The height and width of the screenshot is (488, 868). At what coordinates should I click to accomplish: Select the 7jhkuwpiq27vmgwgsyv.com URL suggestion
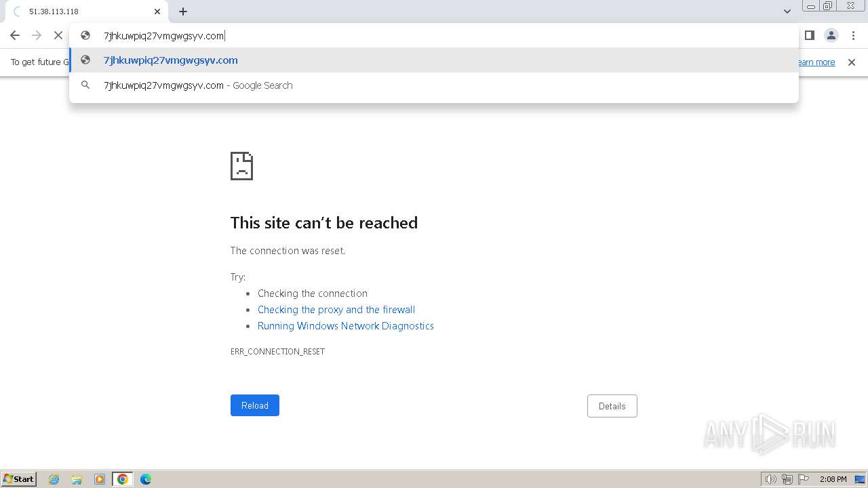[434, 60]
